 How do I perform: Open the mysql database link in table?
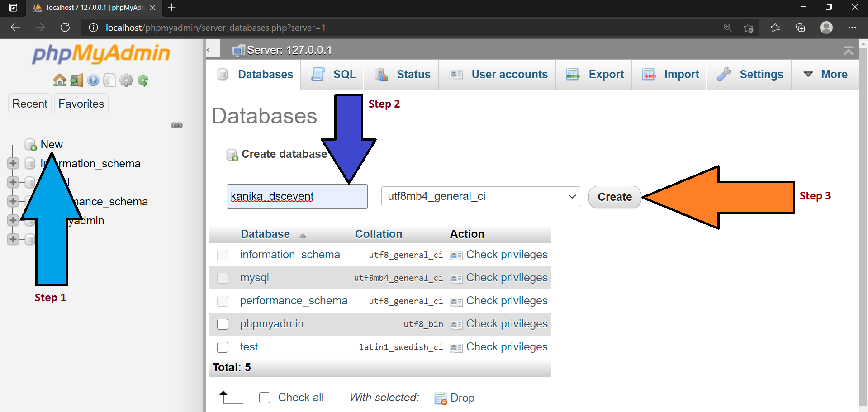pos(255,278)
